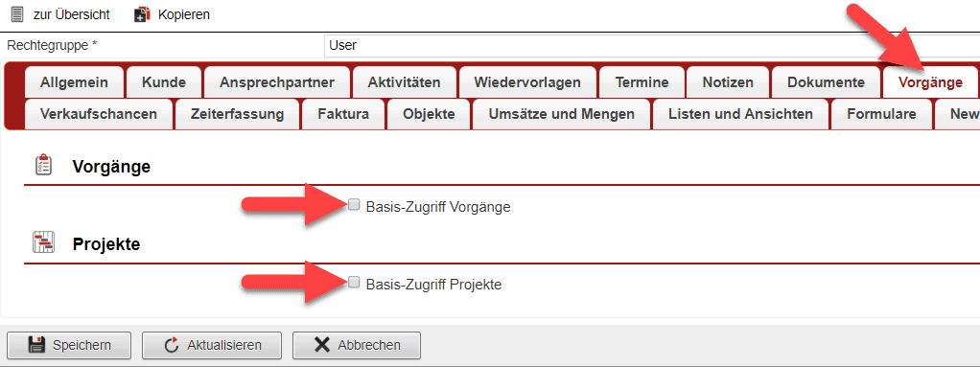The width and height of the screenshot is (980, 367).
Task: Click the refresh arrow icon on Aktualisieren
Action: click(172, 345)
